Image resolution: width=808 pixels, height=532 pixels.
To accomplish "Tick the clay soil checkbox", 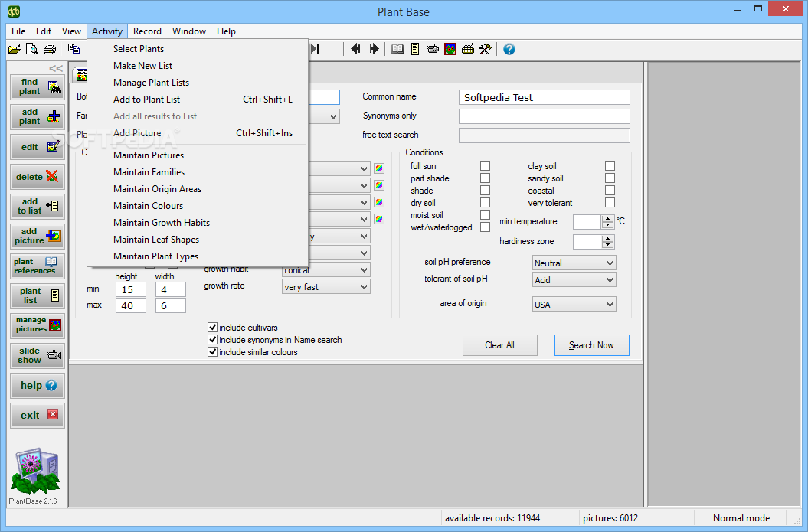I will (610, 166).
